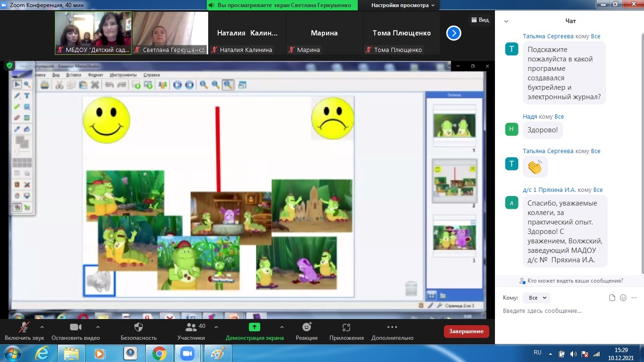The image size is (644, 362).
Task: Click the happy yellow smiley on the page
Action: pos(106,120)
